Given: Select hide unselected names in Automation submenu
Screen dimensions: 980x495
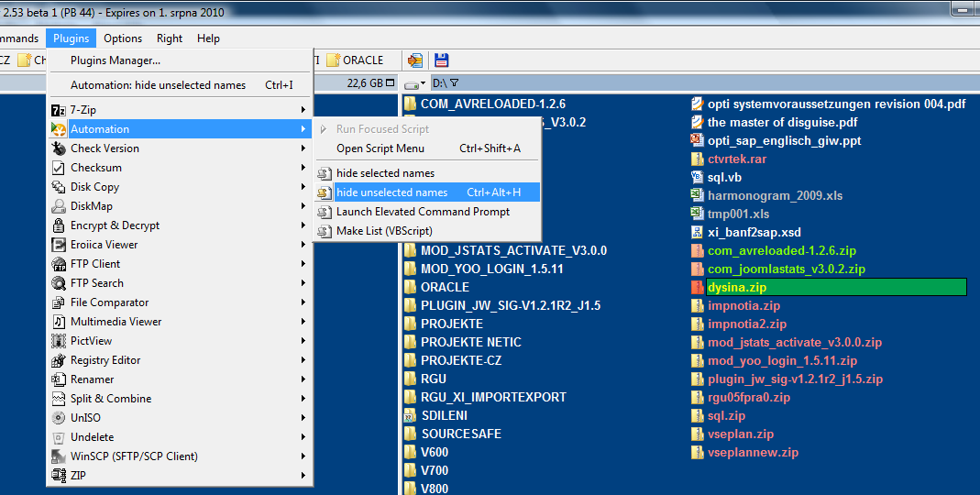Looking at the screenshot, I should [427, 192].
